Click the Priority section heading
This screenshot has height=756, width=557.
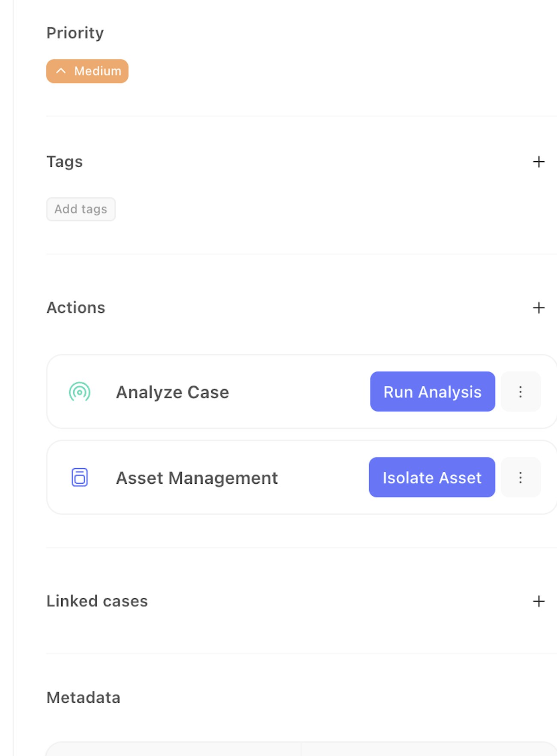[x=75, y=33]
